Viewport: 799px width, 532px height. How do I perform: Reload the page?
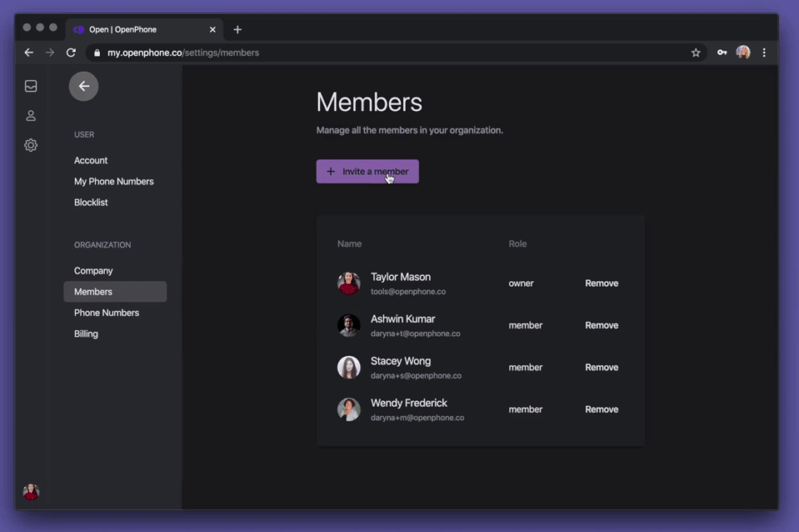point(71,53)
